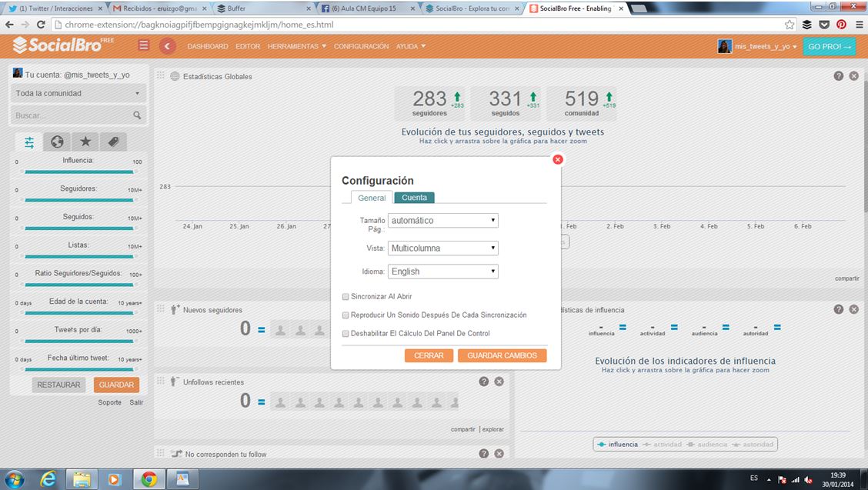
Task: Click the Influencia slider bar
Action: point(78,172)
